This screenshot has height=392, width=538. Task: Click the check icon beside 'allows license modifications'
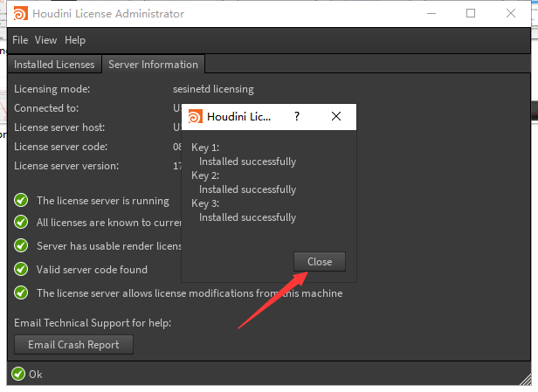coord(21,292)
